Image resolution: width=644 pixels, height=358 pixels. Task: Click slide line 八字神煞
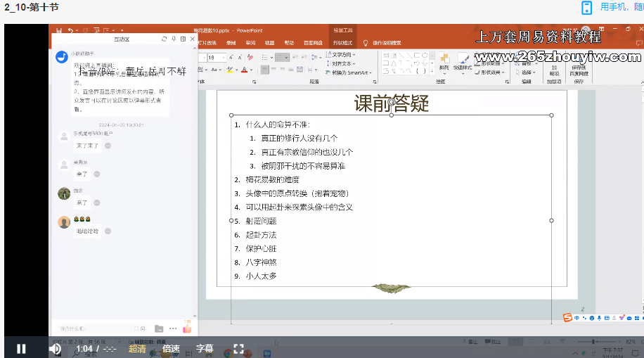[262, 262]
